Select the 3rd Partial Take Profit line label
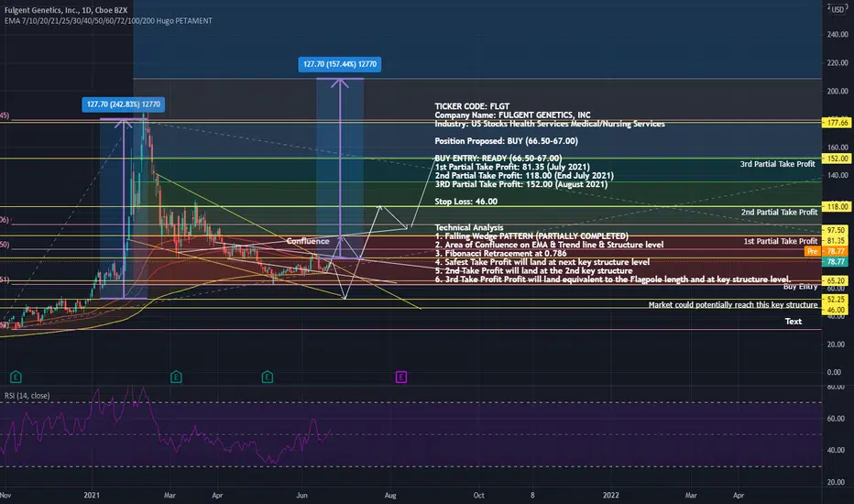This screenshot has width=854, height=504. point(777,164)
